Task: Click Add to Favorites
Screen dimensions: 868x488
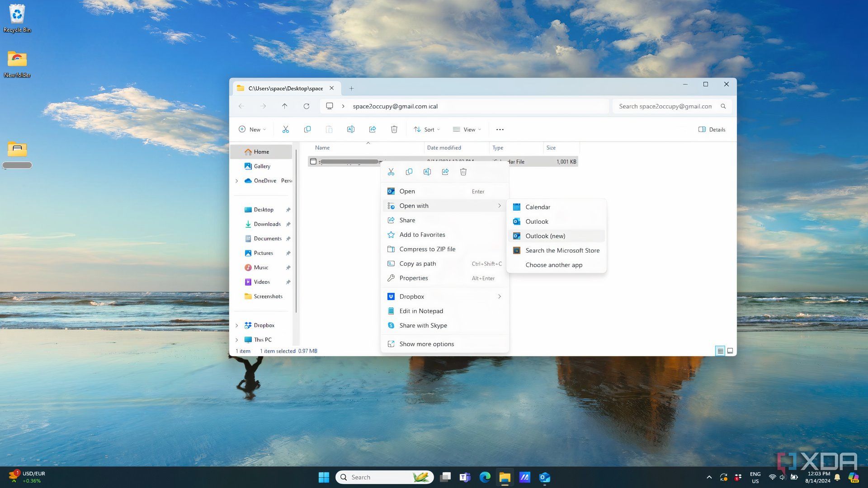Action: [x=445, y=235]
